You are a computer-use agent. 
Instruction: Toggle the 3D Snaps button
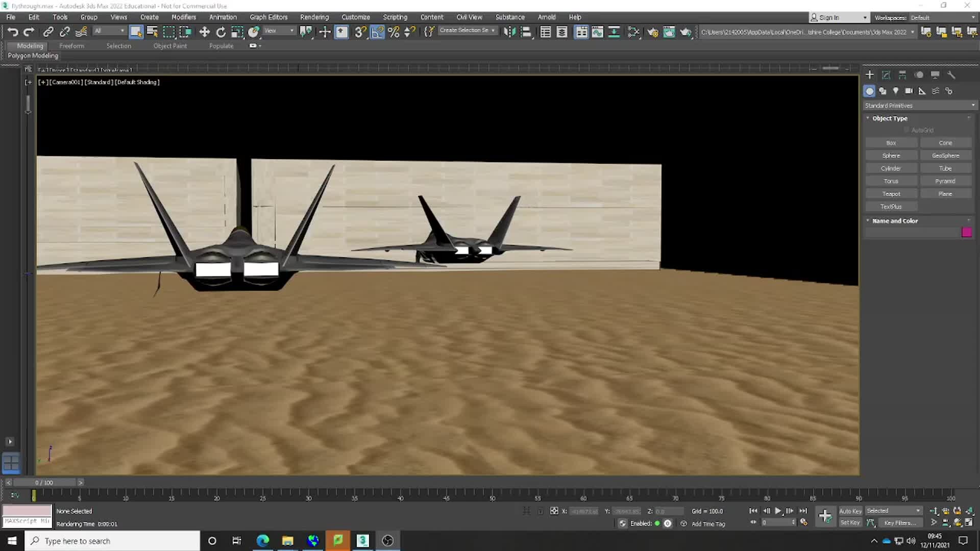[360, 32]
